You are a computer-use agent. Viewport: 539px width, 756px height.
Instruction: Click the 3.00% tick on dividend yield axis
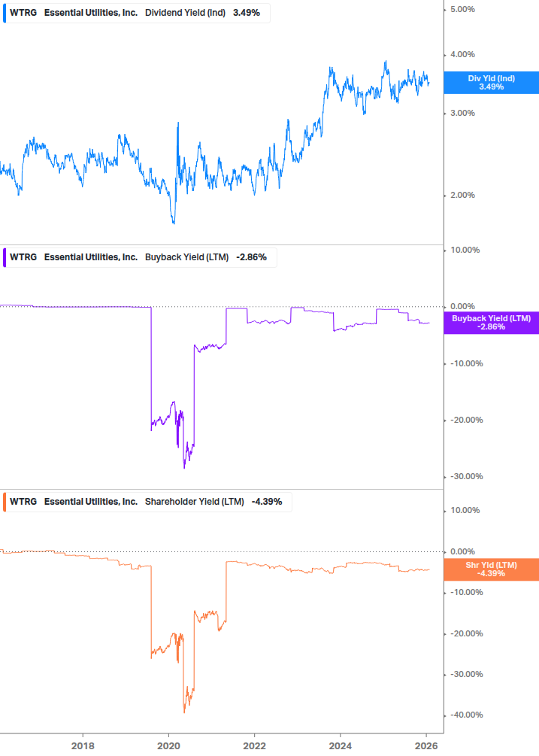(462, 114)
